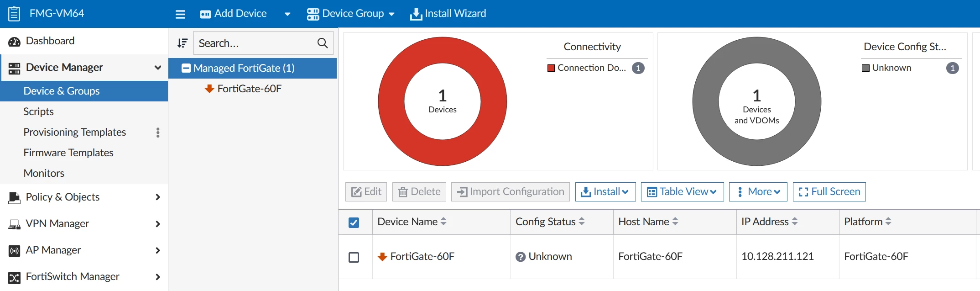Expand the FortiSwitch Manager chevron
The height and width of the screenshot is (291, 980).
(158, 277)
